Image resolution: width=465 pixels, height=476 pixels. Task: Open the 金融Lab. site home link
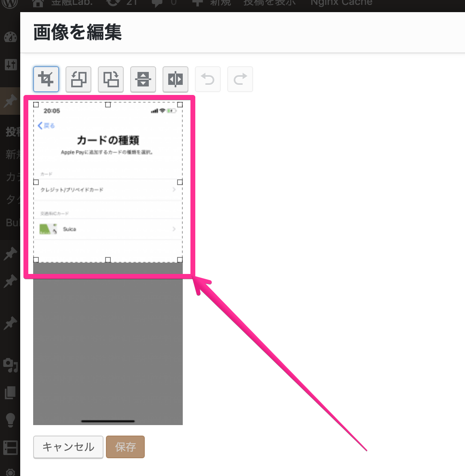(62, 3)
